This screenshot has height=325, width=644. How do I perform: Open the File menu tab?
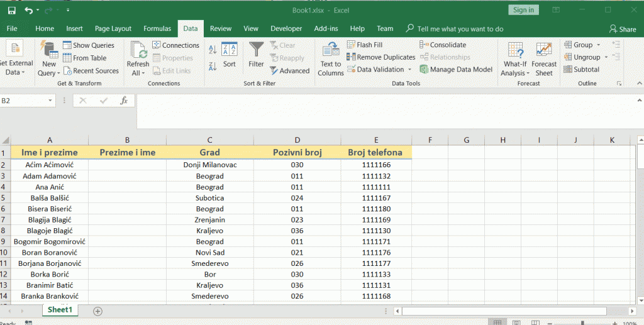tap(12, 28)
